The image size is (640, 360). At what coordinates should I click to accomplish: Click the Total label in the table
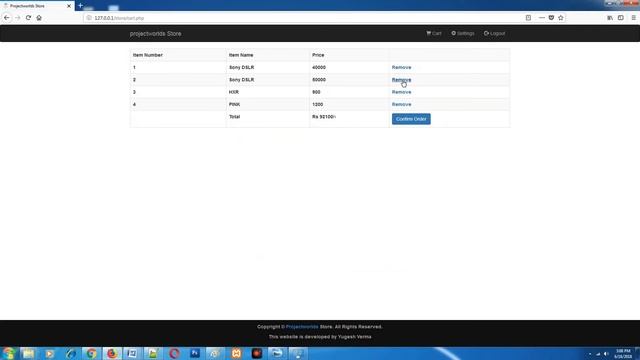[x=234, y=117]
